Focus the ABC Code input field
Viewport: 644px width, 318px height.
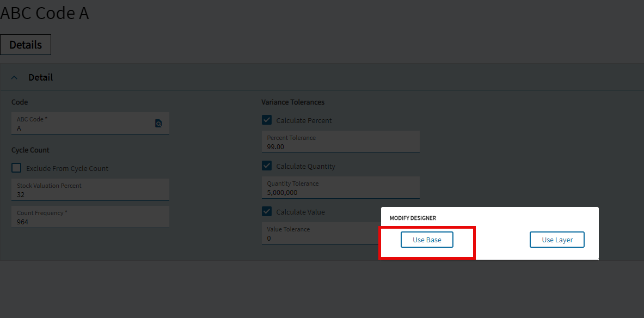[90, 123]
